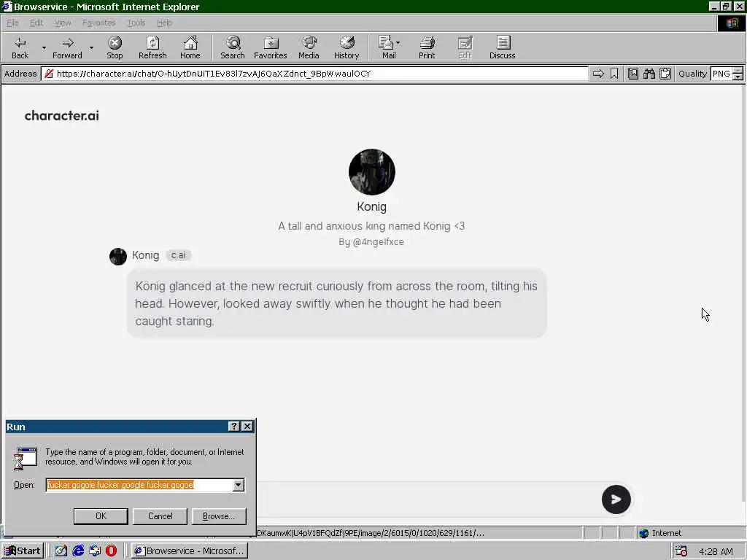Click the Internet zone status bar indicator

pyautogui.click(x=661, y=533)
